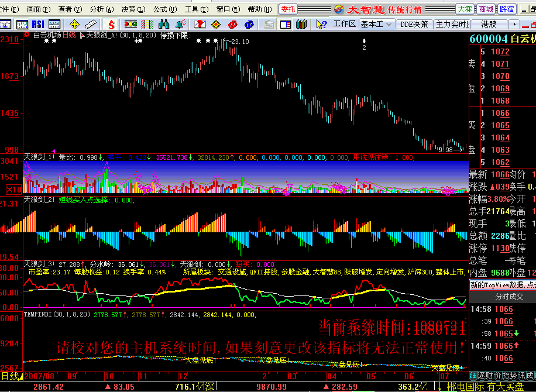Screen dimensions: 536x392
Task: Click the red S dollar icon
Action: tap(111, 24)
